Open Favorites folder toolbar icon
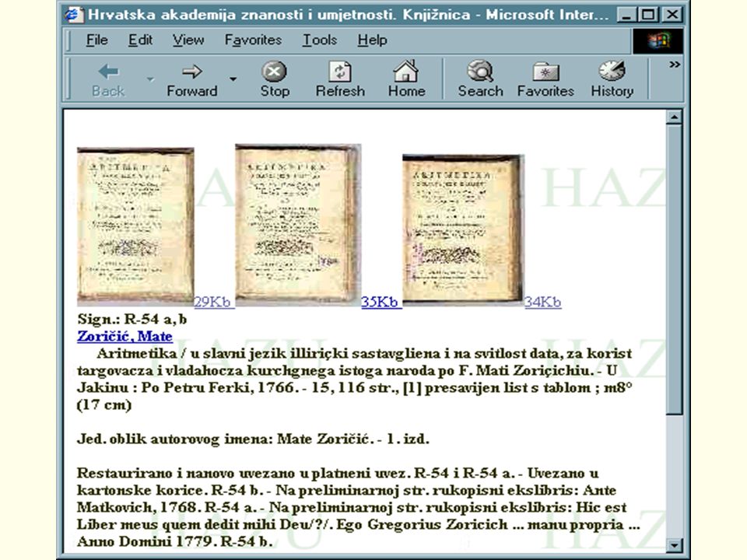Screen dimensions: 747x560 (546, 72)
